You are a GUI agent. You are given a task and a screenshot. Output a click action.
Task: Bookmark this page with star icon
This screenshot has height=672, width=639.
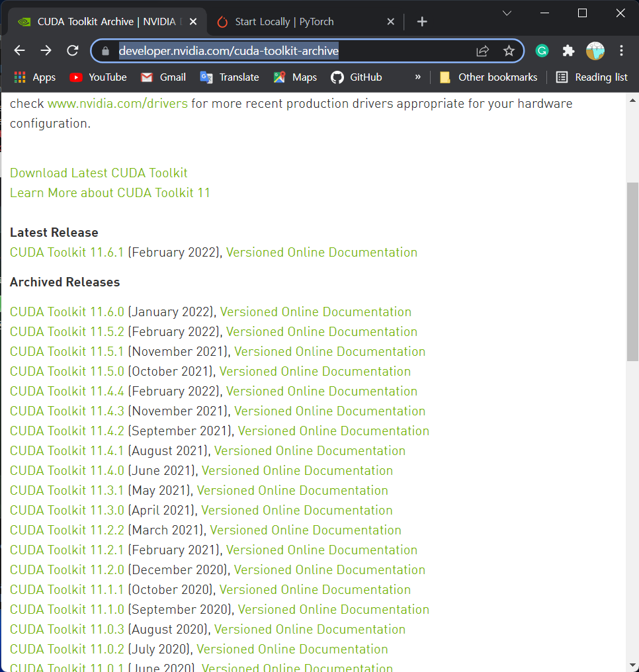point(509,51)
